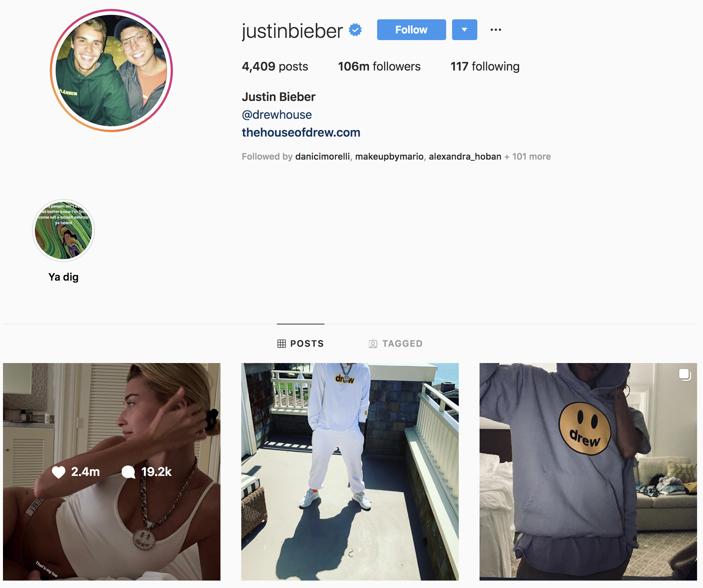This screenshot has width=703, height=588.
Task: Click the comment bubble icon on first post
Action: (x=128, y=472)
